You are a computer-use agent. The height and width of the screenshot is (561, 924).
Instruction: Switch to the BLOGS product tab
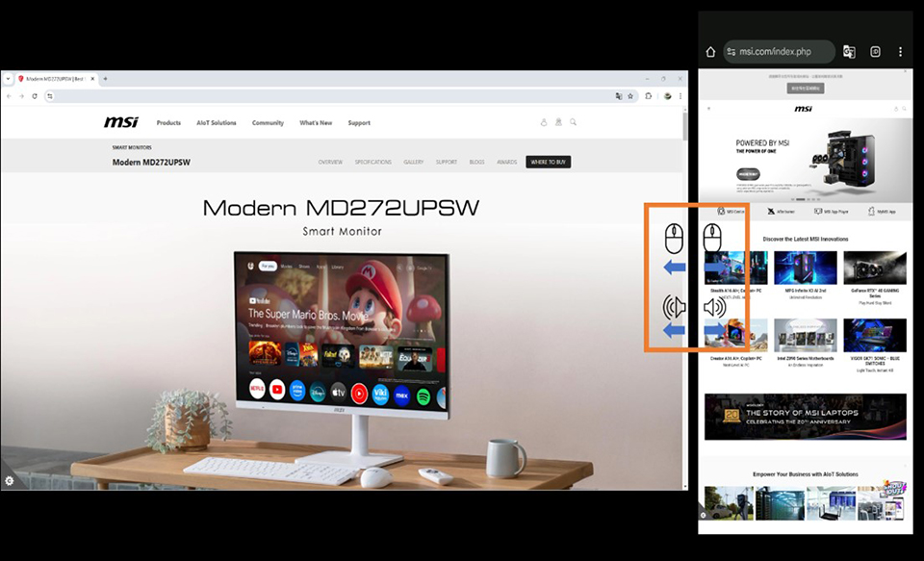[x=477, y=162]
